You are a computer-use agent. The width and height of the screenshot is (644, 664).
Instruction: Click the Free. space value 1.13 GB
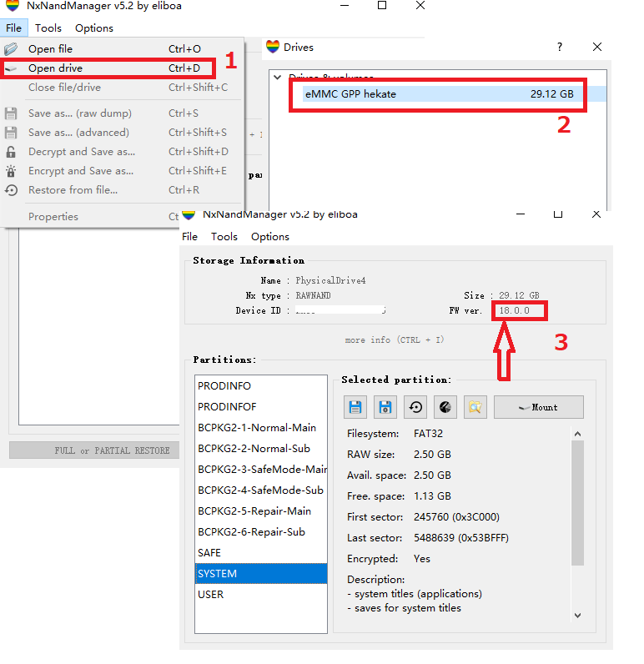pos(432,496)
